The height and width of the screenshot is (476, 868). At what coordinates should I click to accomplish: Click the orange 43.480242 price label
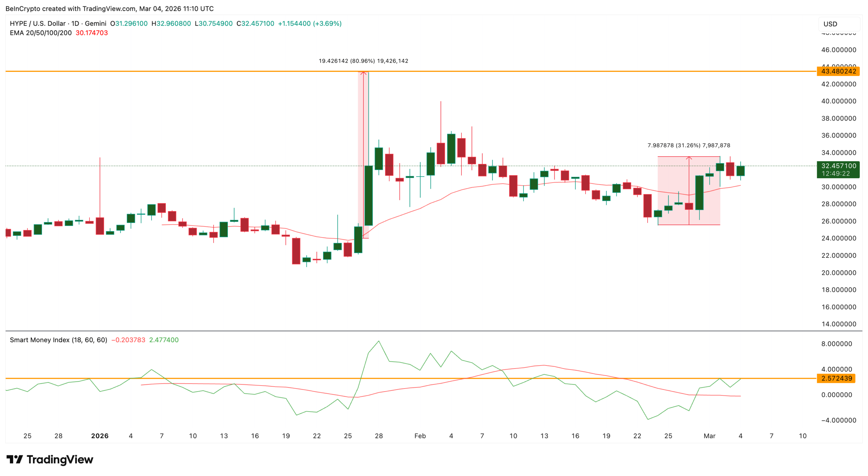(x=838, y=71)
